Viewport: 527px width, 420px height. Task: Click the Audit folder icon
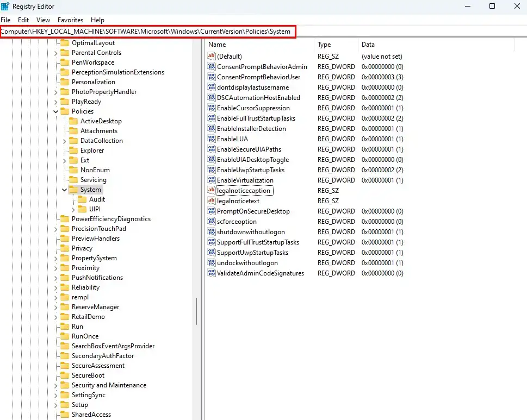(x=82, y=199)
